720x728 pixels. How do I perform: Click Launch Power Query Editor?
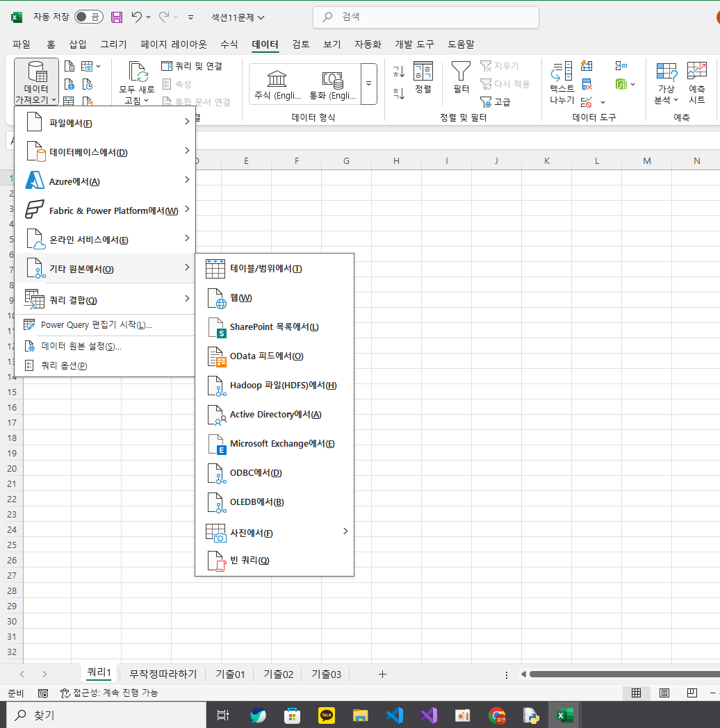[96, 325]
